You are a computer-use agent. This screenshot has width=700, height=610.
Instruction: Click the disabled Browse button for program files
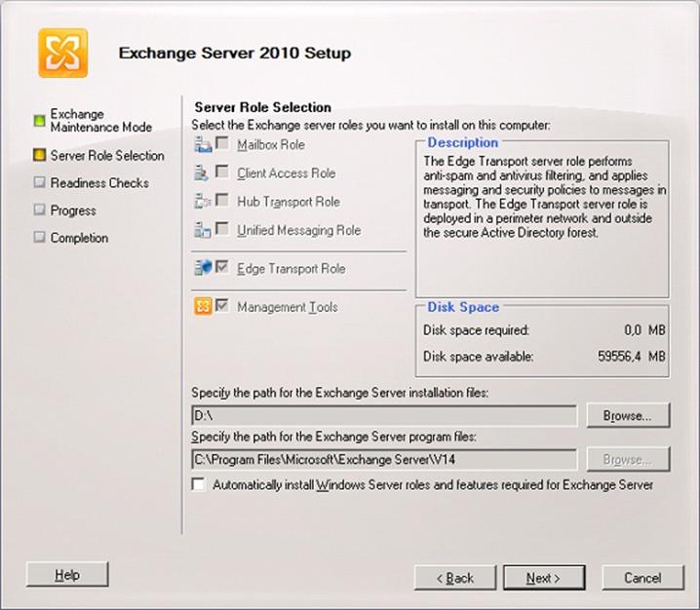tap(628, 459)
